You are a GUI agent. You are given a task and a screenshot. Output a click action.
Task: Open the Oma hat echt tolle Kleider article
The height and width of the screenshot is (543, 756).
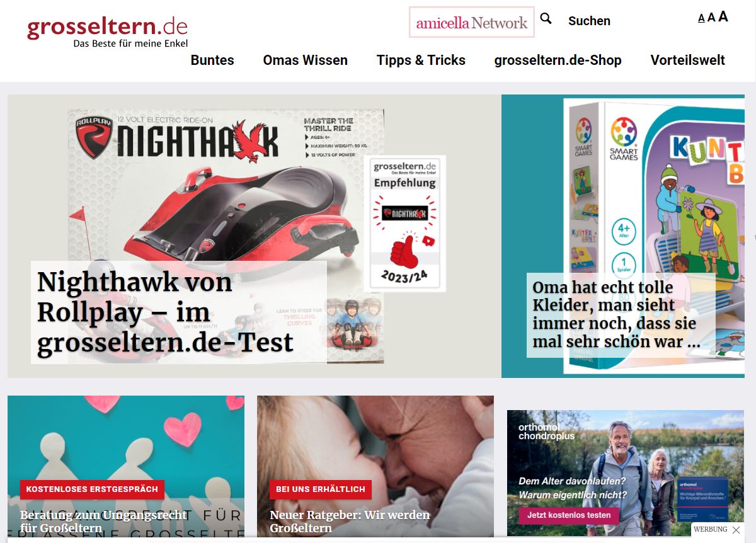pos(617,315)
